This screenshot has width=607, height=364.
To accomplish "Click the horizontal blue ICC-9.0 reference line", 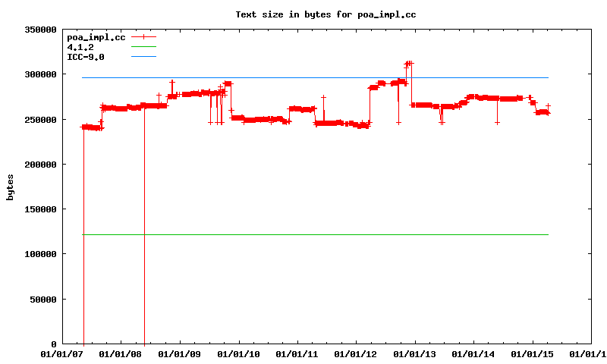I will point(303,77).
